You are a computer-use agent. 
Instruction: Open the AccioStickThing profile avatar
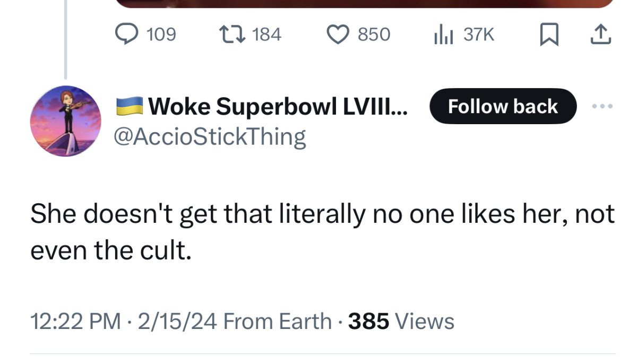click(65, 121)
